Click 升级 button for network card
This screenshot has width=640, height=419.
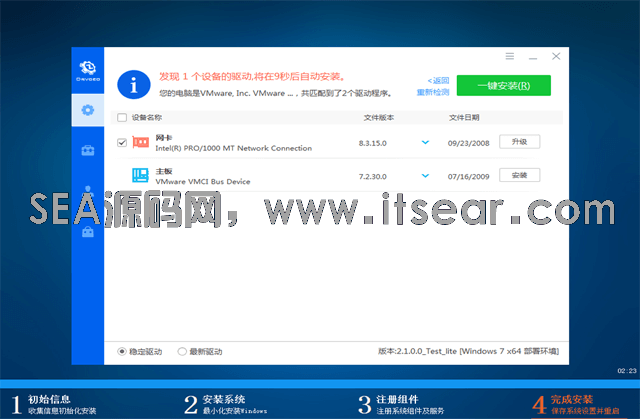click(x=520, y=142)
